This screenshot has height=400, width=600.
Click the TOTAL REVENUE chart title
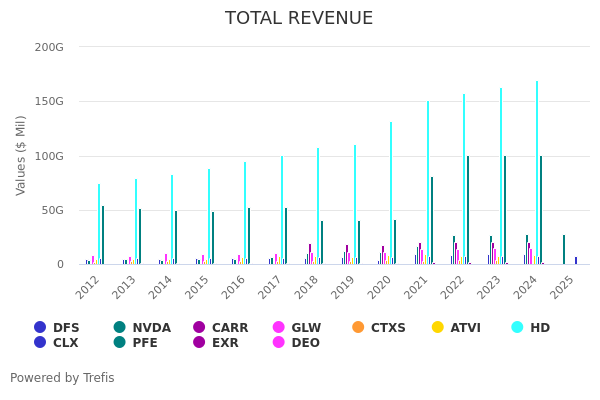299,18
